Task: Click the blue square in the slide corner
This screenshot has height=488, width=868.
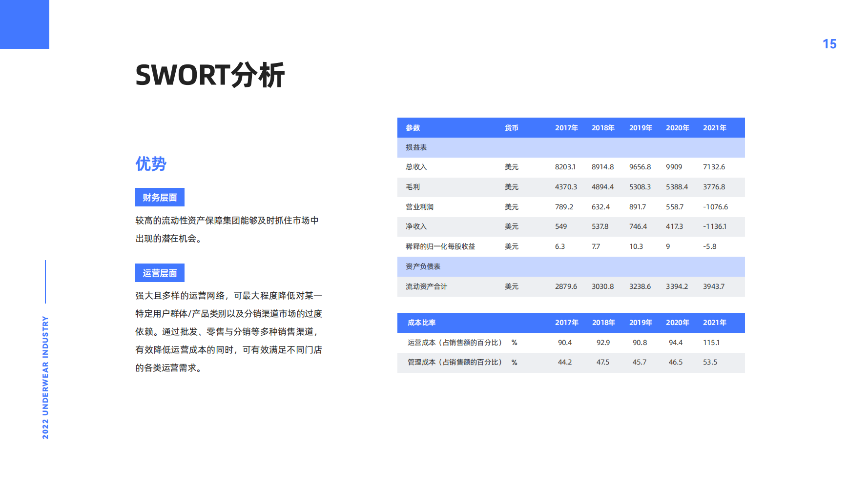Action: 24,24
